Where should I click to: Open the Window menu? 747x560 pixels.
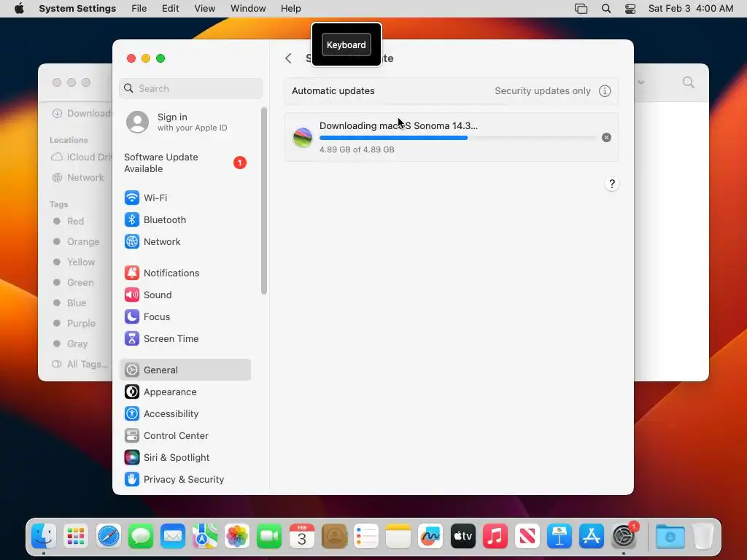pyautogui.click(x=248, y=9)
